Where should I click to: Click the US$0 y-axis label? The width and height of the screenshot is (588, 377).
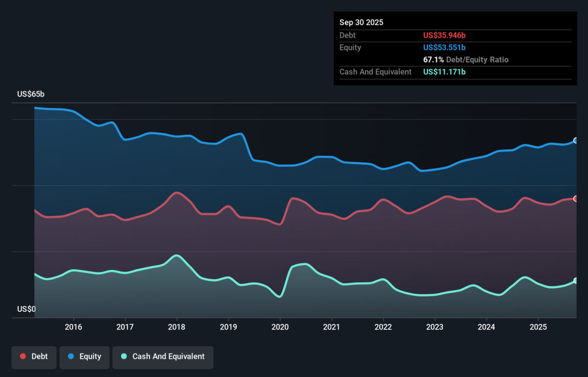click(x=26, y=309)
